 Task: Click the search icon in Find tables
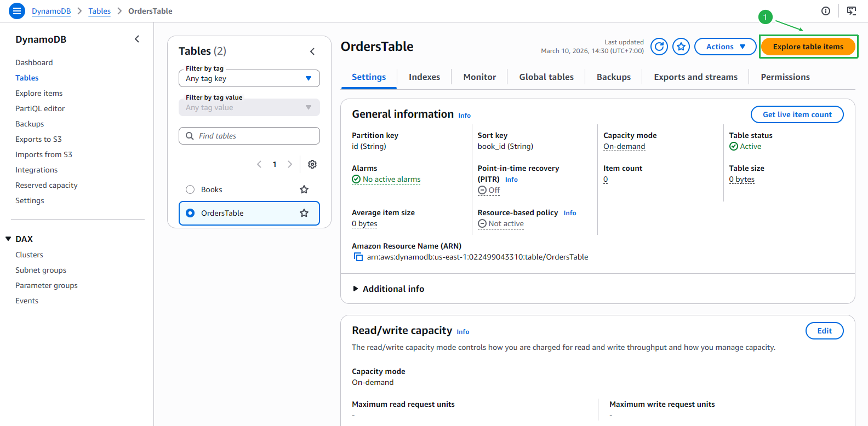pos(190,136)
